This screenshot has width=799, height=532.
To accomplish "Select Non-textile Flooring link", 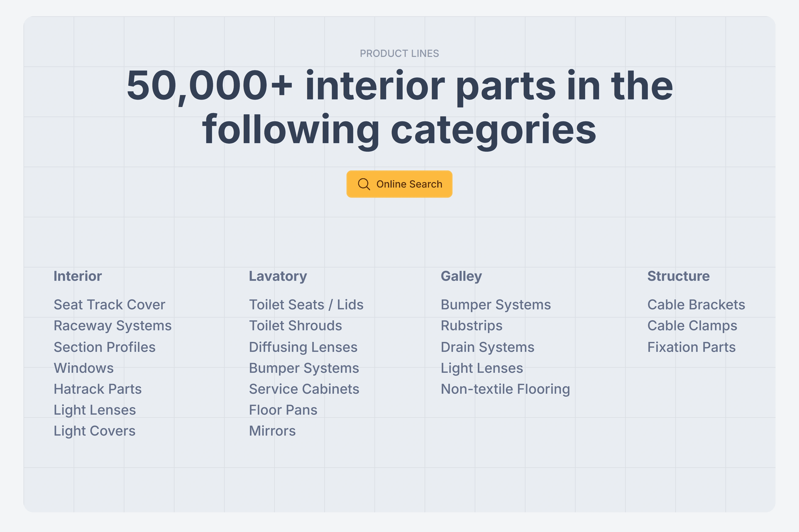I will (505, 389).
